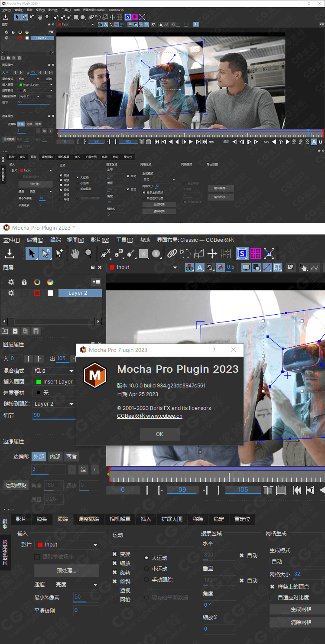Choose the Zoom magnifier tool in enlarged toolbar

click(88, 254)
